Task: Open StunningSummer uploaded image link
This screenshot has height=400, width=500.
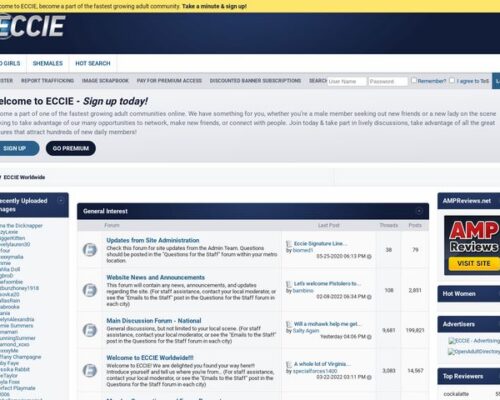Action: coord(18,338)
